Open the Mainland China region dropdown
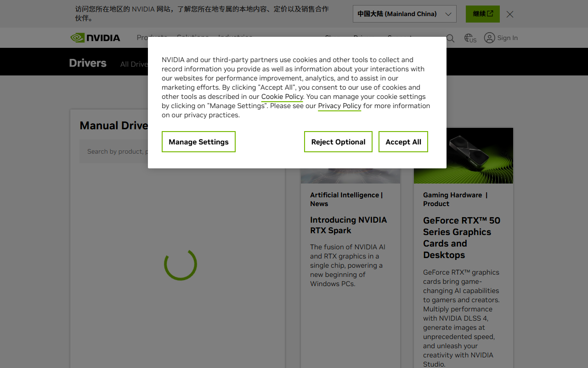The height and width of the screenshot is (368, 588). [405, 14]
